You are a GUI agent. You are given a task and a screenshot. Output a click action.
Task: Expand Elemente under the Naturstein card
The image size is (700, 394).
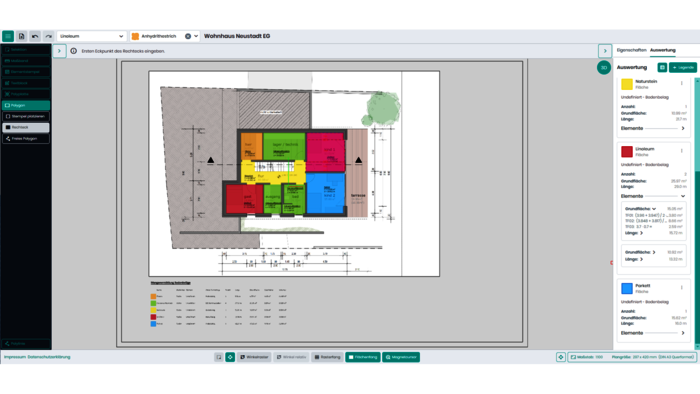(653, 129)
